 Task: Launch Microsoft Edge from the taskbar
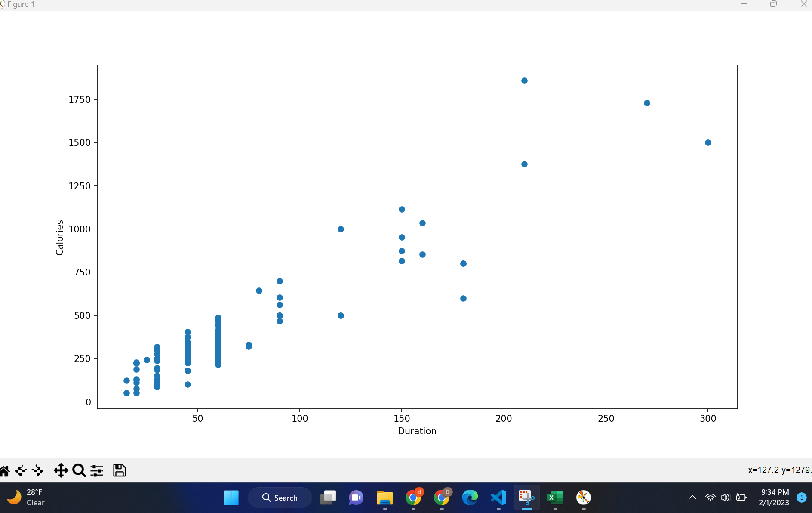(x=470, y=498)
